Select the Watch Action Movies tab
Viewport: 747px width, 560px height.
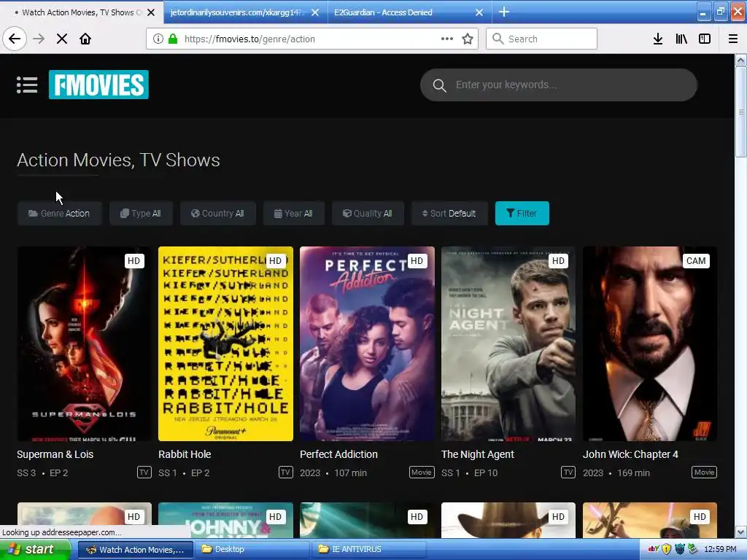pos(82,12)
